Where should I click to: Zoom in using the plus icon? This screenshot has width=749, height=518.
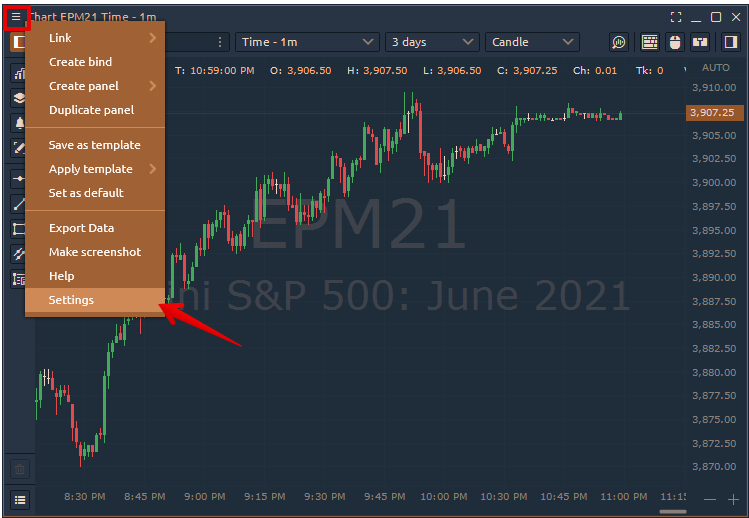(x=734, y=499)
